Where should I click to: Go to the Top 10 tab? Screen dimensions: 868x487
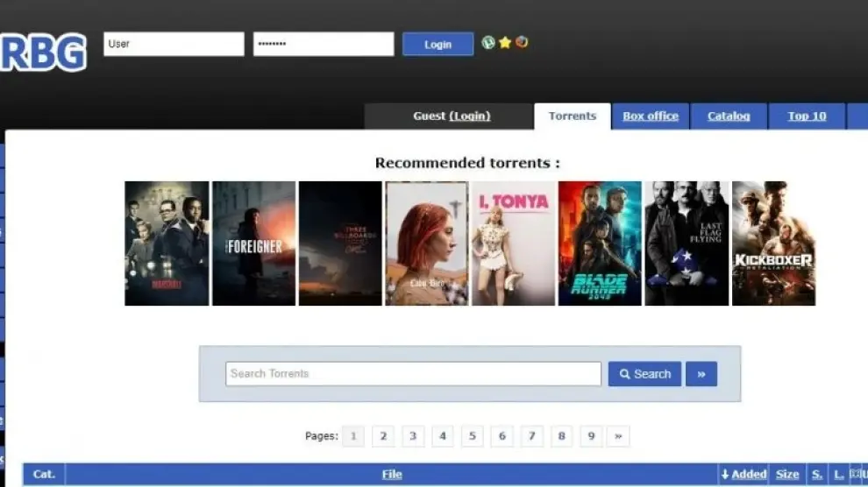pos(807,116)
